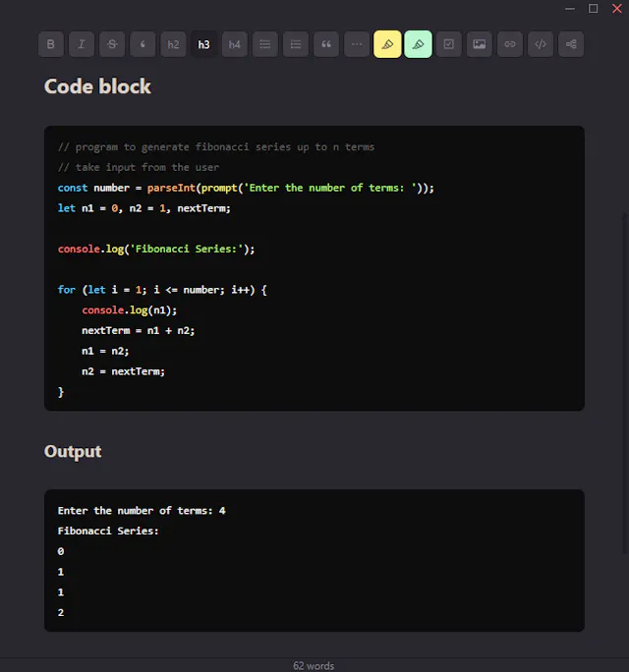Click the 'n1 = n2;' line

[105, 351]
